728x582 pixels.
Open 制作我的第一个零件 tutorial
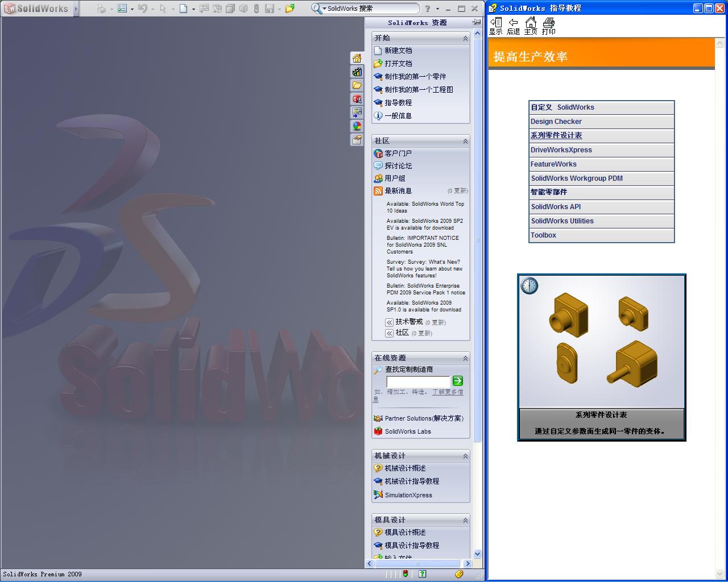coord(415,77)
